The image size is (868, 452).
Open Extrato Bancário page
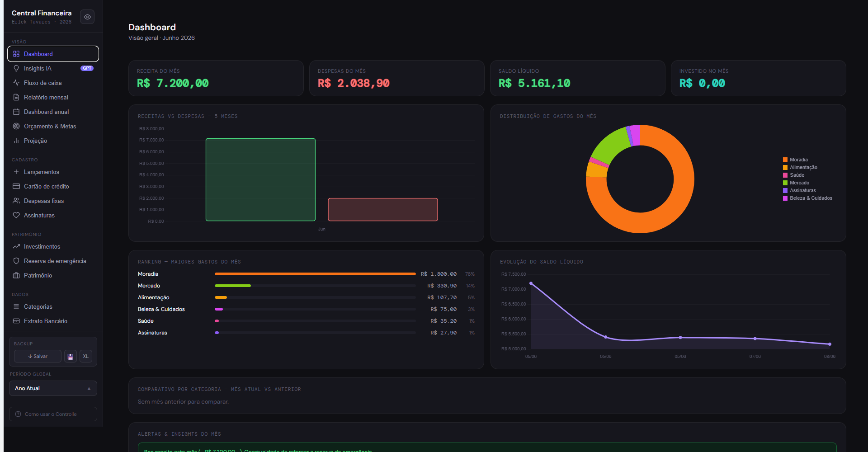point(53,321)
